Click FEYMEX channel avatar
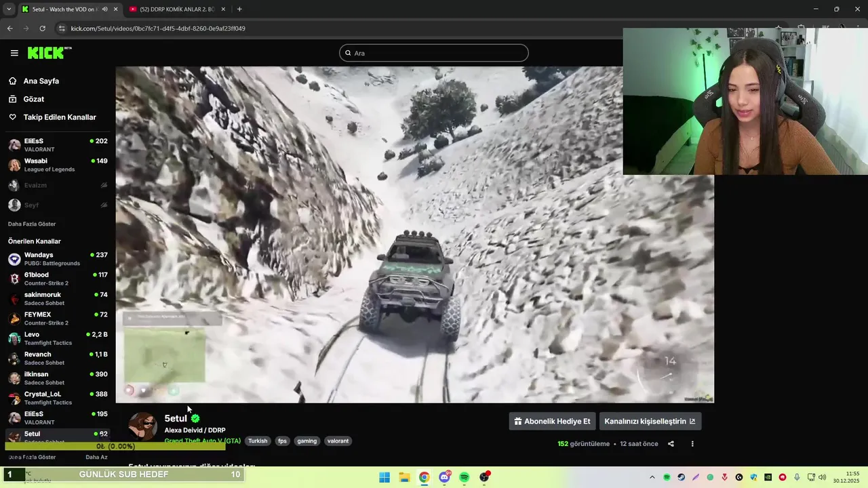The width and height of the screenshot is (868, 488). click(14, 319)
